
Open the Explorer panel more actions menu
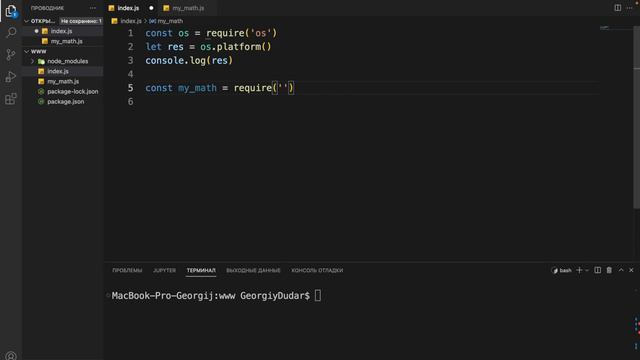tap(93, 8)
